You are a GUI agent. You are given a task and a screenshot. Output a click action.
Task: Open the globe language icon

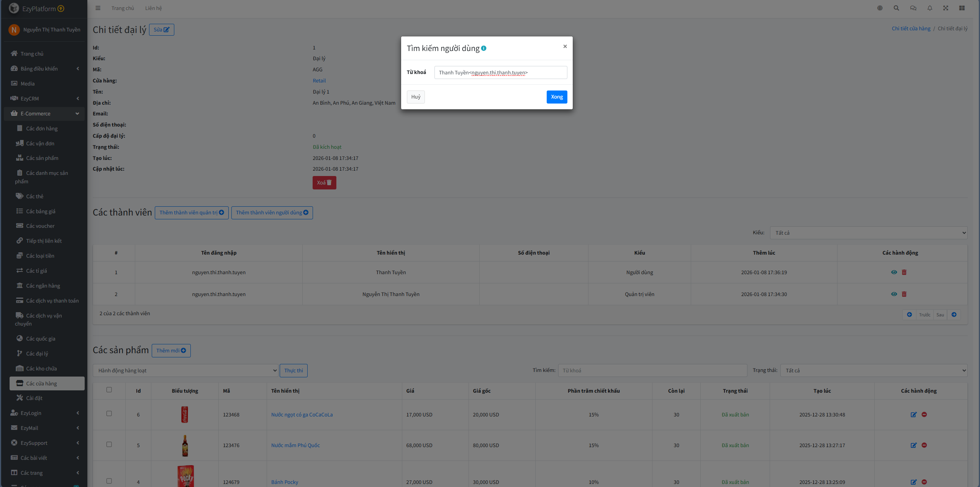(880, 8)
